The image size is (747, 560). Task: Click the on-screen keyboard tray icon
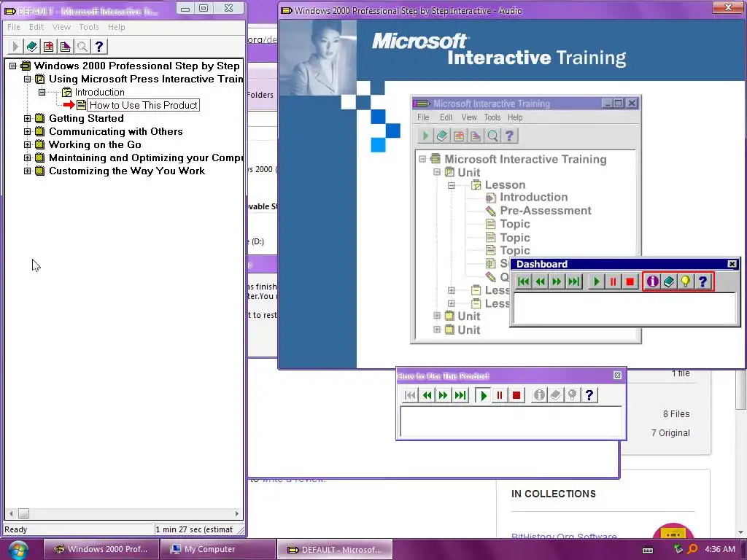(648, 550)
